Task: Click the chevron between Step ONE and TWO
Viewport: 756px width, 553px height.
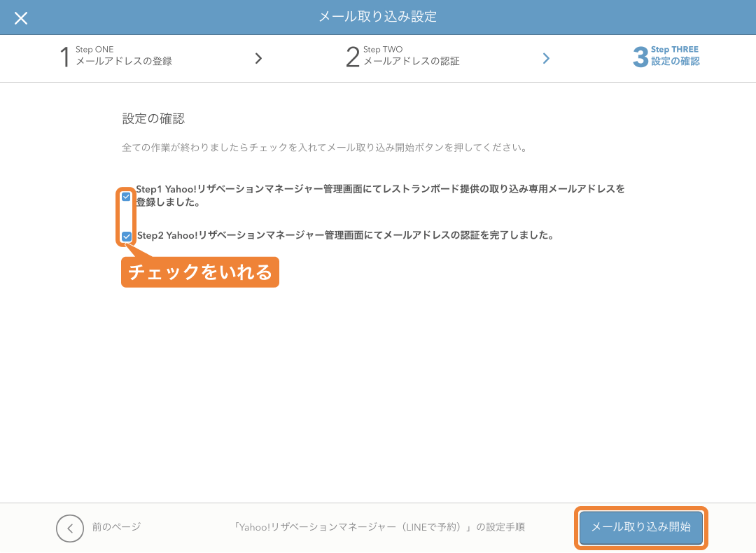Action: (x=258, y=58)
